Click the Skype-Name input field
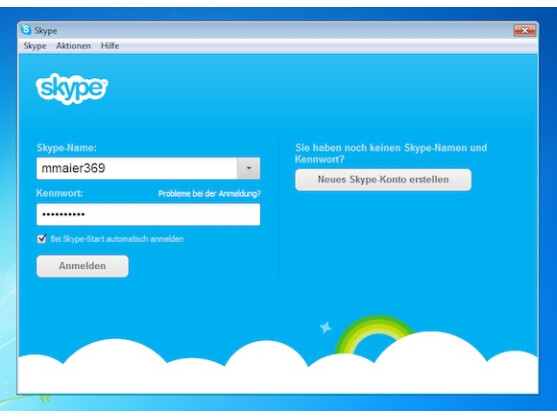This screenshot has width=557, height=418. click(137, 168)
